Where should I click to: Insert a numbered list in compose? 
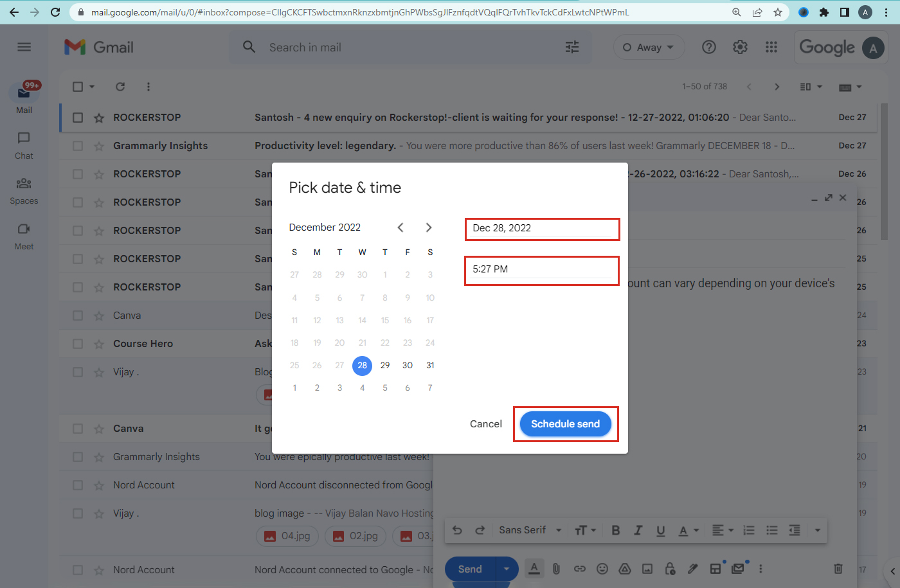(749, 530)
